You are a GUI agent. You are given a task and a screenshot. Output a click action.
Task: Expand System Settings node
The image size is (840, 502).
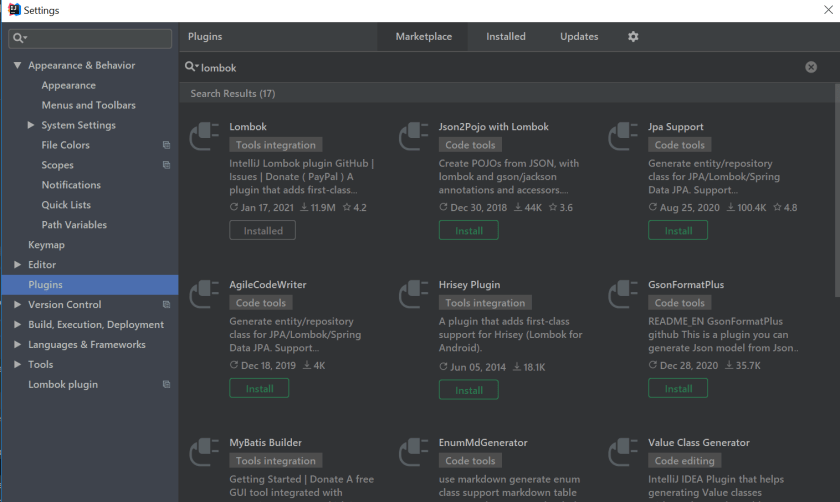[31, 125]
